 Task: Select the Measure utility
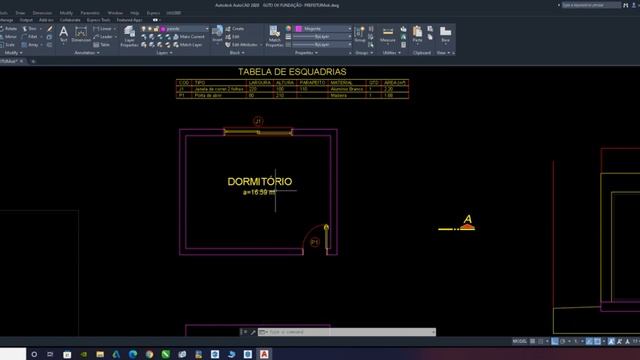point(388,34)
